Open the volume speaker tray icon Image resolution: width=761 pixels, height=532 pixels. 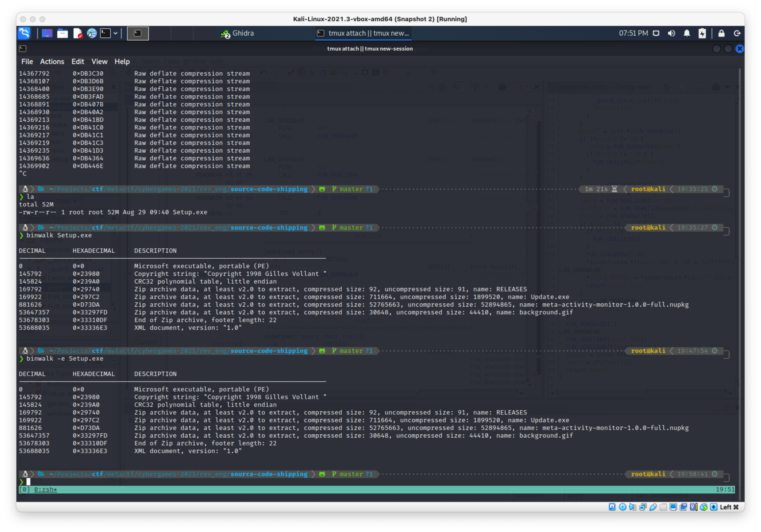click(x=671, y=33)
